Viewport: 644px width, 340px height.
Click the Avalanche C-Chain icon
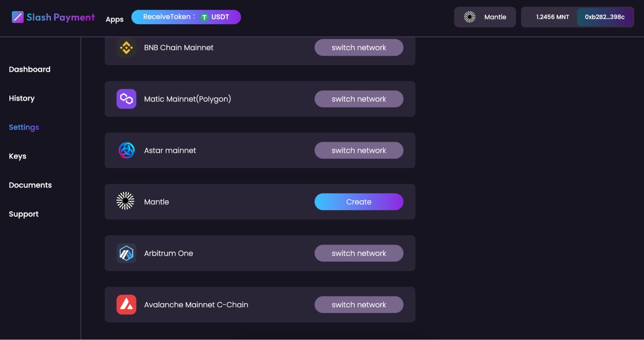click(x=126, y=305)
